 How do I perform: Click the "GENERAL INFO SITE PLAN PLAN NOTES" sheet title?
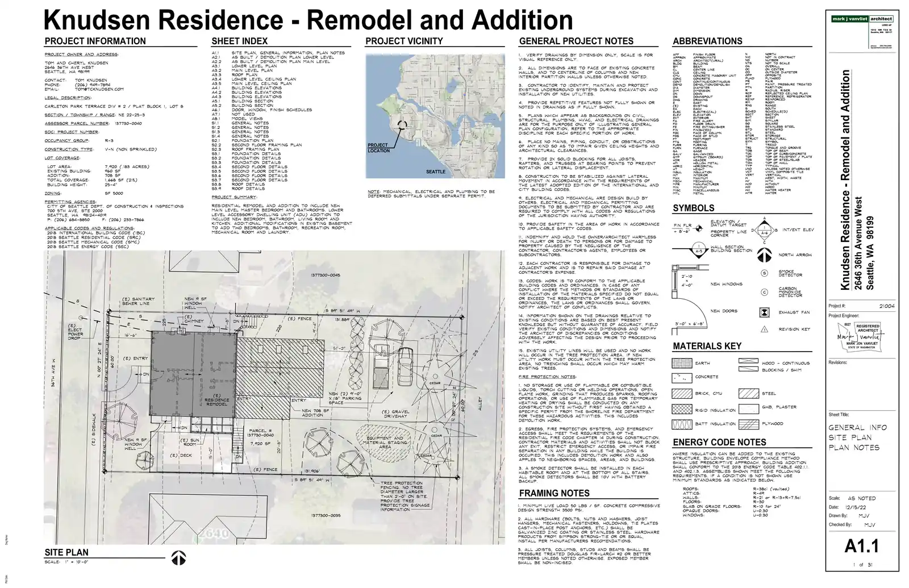coord(857,437)
